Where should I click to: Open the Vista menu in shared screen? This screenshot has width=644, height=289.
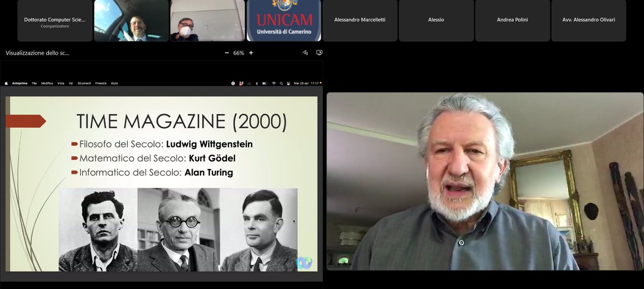click(x=61, y=83)
